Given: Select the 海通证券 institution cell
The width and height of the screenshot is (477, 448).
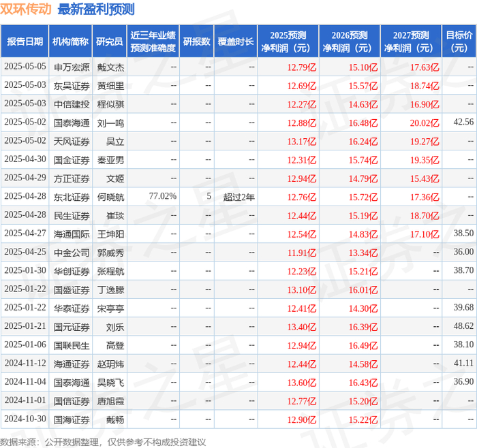Looking at the screenshot, I should (72, 364).
